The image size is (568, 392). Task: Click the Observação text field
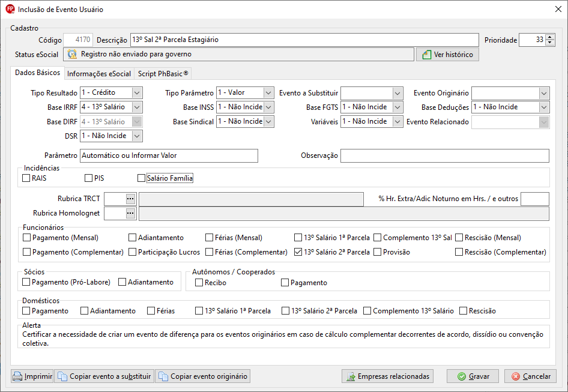tap(445, 156)
